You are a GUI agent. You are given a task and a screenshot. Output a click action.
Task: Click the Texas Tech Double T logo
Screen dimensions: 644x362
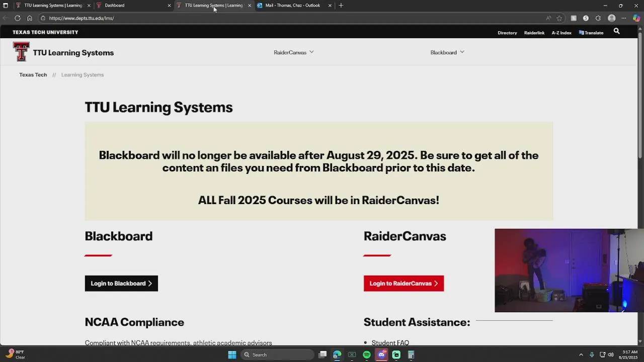point(21,51)
